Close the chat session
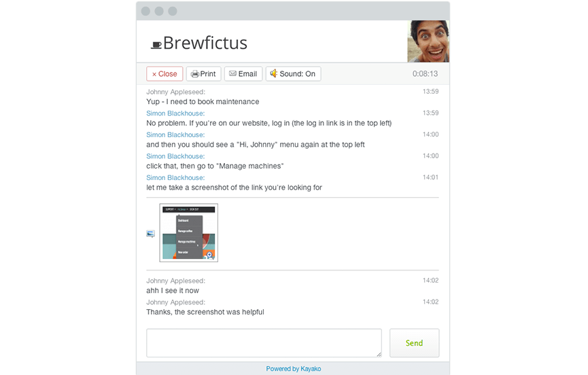The height and width of the screenshot is (375, 588). tap(165, 74)
